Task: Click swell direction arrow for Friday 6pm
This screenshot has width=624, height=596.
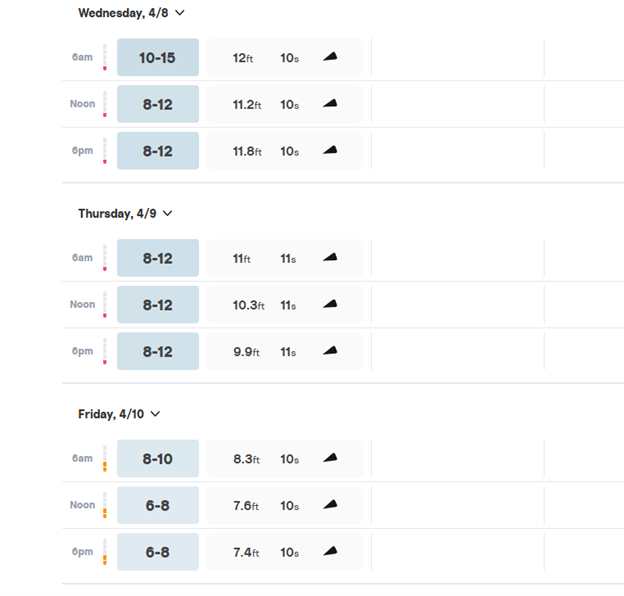Action: click(x=330, y=552)
